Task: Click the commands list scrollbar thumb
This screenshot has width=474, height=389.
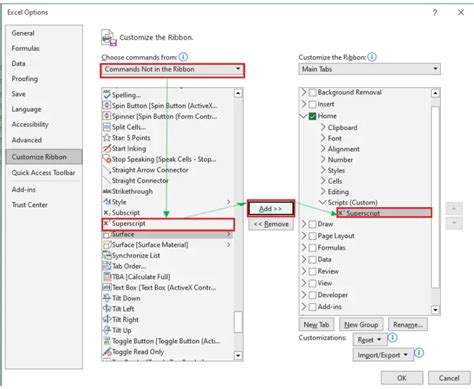Action: click(238, 322)
